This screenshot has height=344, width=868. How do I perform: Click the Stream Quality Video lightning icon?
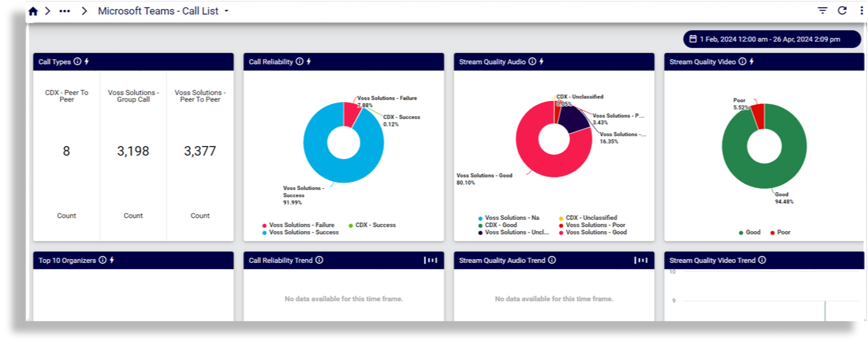pyautogui.click(x=752, y=61)
